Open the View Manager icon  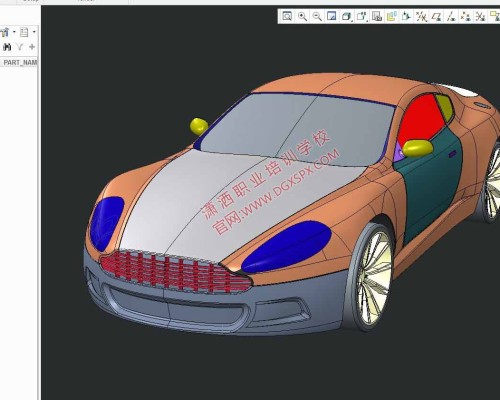pyautogui.click(x=377, y=16)
